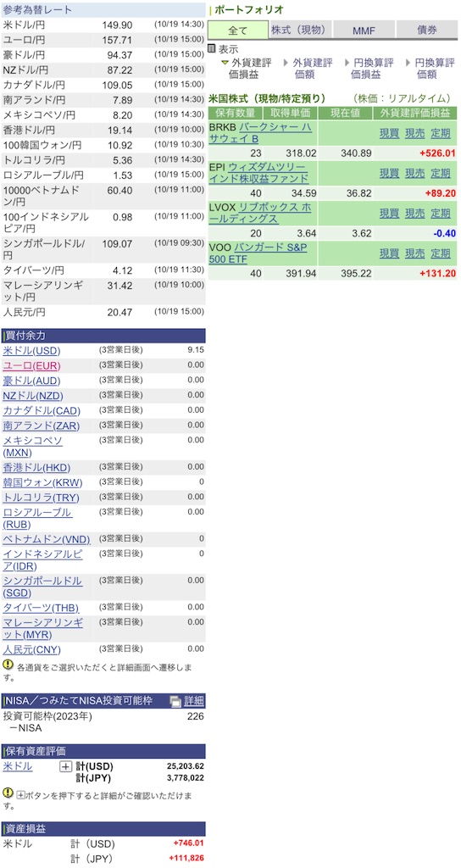Screen dimensions: 461x868
Task: Open 香港ドル(HKD) buying power details
Action: (x=36, y=467)
